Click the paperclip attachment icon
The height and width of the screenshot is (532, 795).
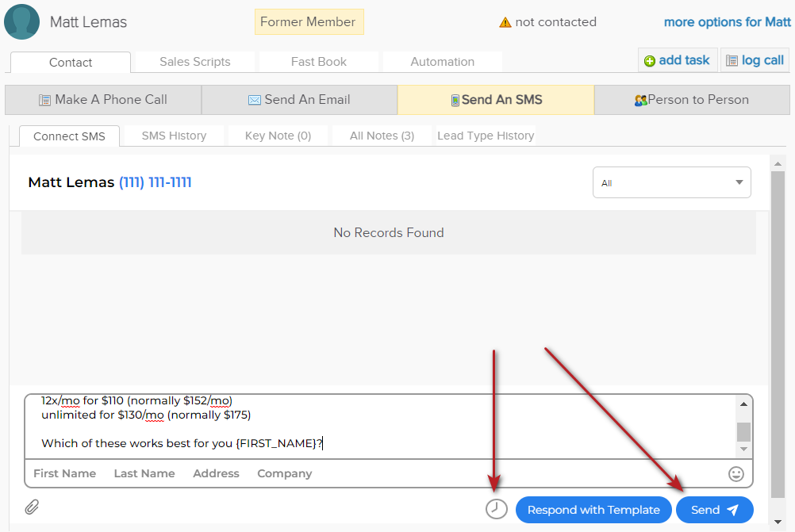(32, 507)
